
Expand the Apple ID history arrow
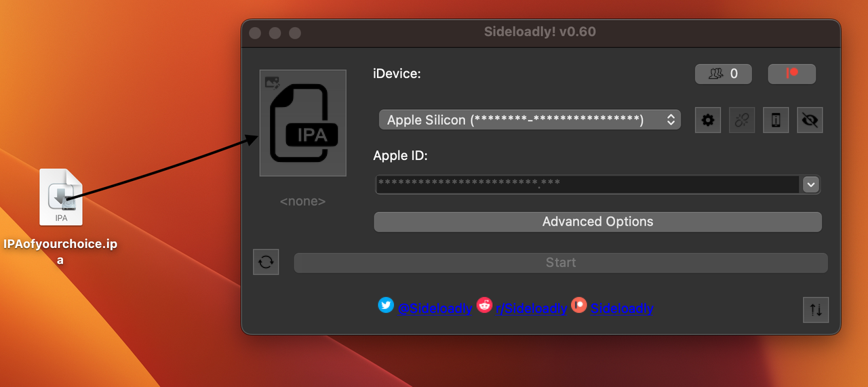click(811, 184)
